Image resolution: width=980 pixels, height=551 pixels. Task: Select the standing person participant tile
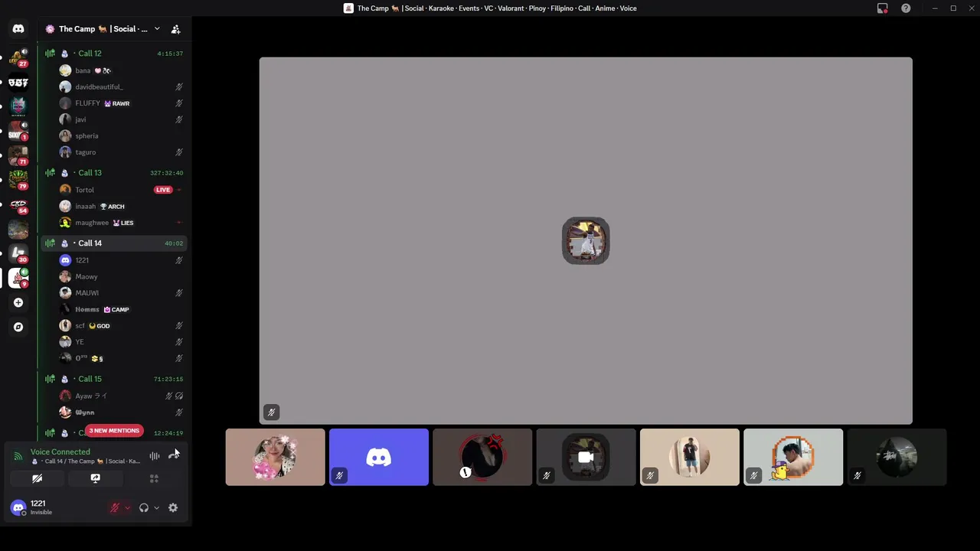(690, 457)
